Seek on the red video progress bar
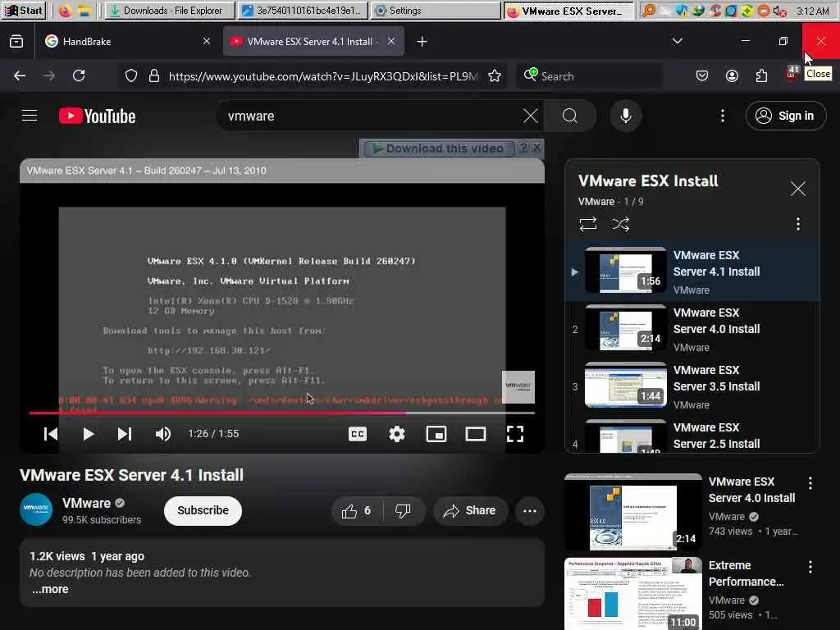The image size is (840, 630). coord(282,413)
